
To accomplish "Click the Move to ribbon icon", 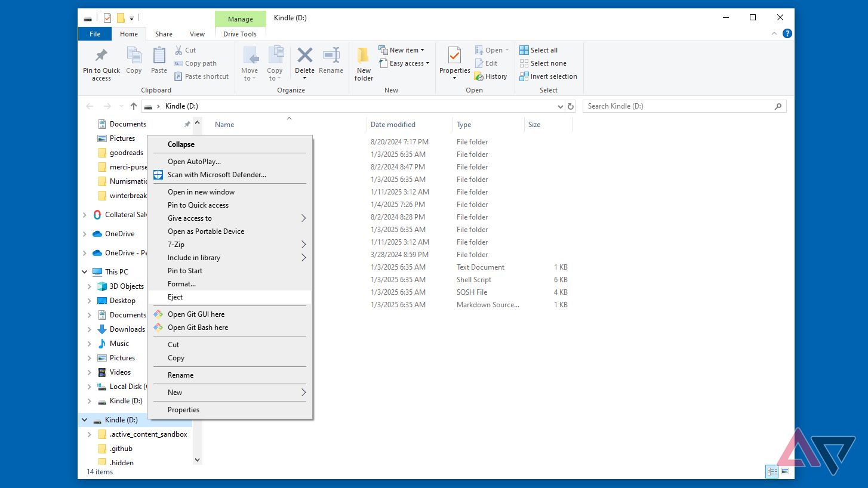I will point(250,56).
